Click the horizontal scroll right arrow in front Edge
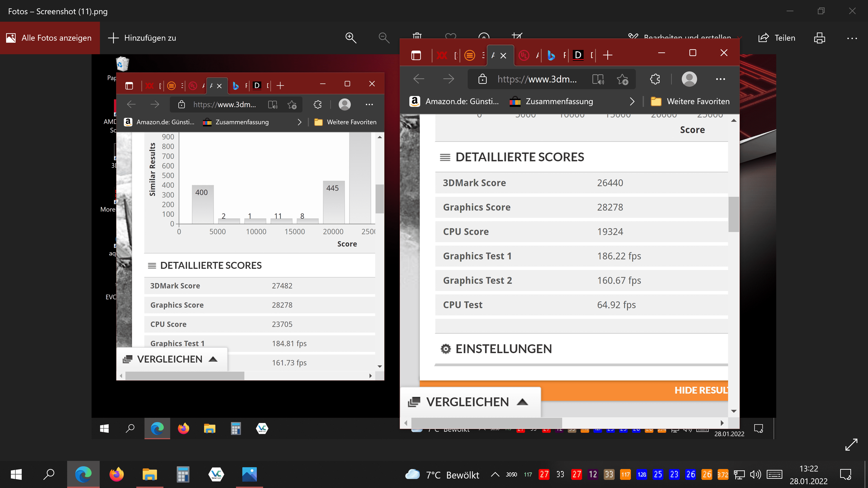 tap(722, 423)
